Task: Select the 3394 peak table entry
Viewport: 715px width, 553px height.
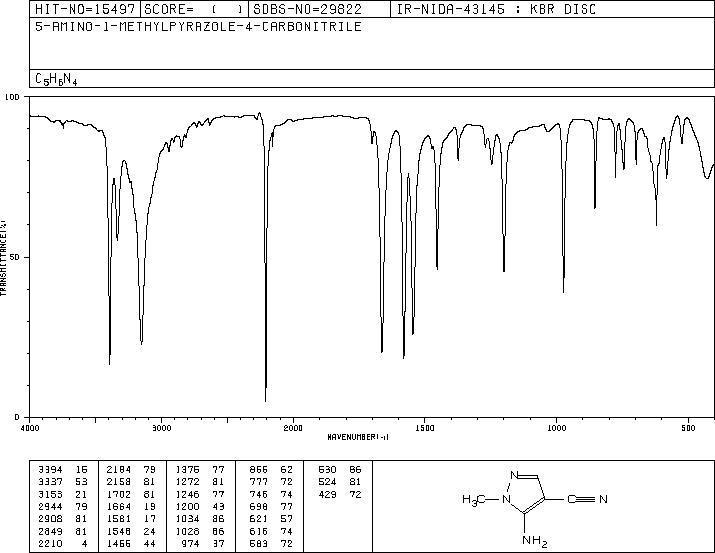Action: (63, 470)
